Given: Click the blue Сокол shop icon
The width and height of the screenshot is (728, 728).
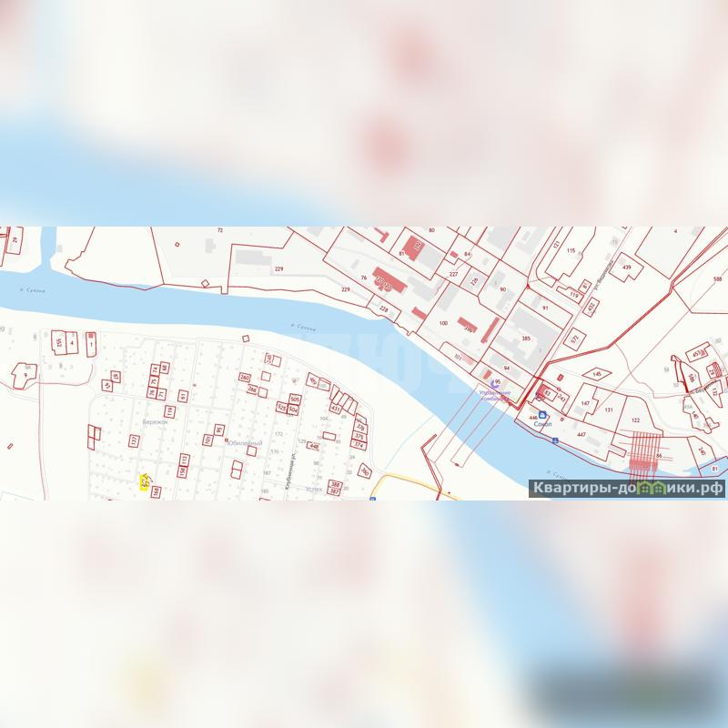Looking at the screenshot, I should coord(543,414).
